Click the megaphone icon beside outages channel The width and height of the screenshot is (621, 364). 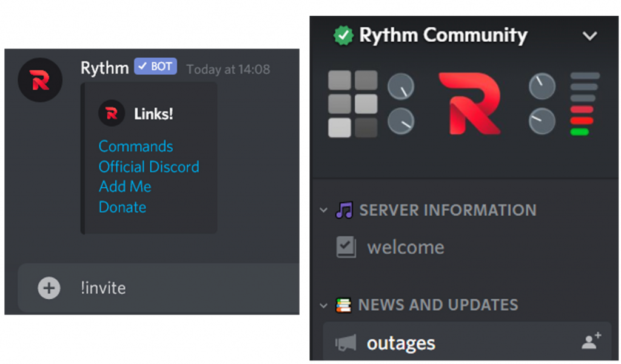click(x=346, y=343)
